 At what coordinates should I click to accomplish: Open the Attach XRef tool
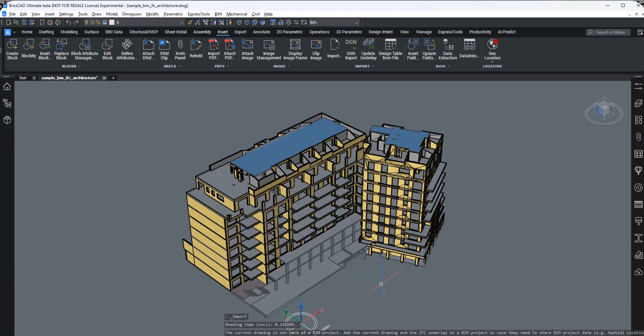[148, 49]
